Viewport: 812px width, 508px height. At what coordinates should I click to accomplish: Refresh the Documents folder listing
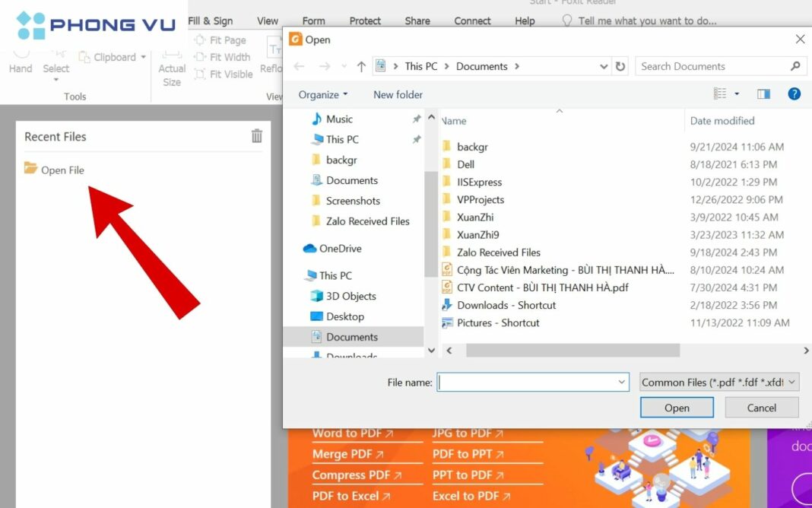tap(620, 66)
